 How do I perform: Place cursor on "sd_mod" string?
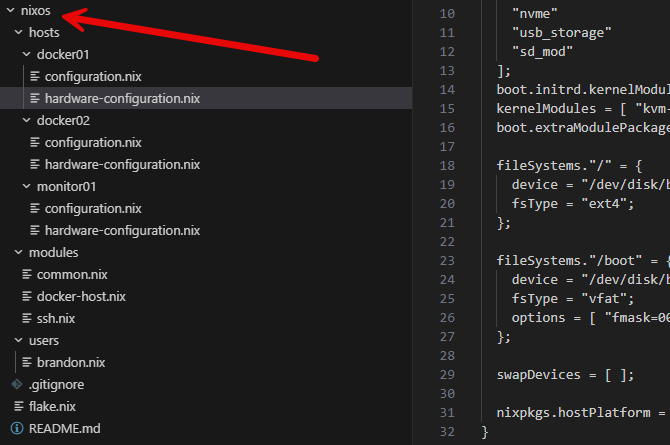(x=542, y=52)
